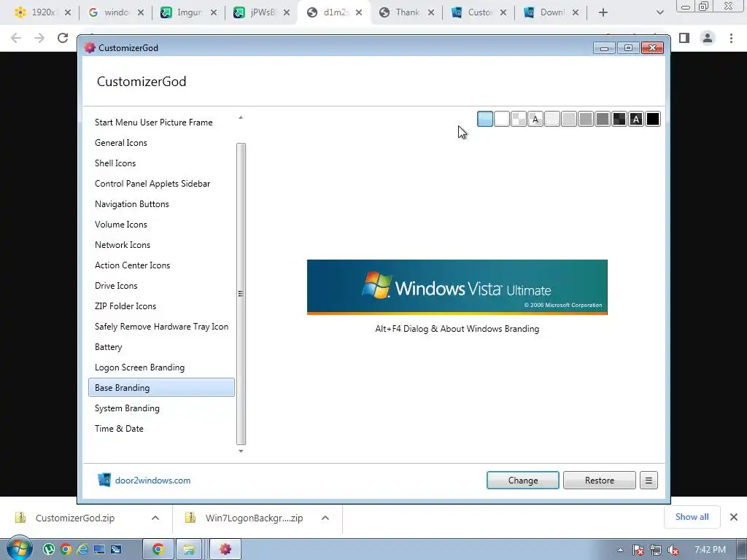This screenshot has height=560, width=747.
Task: Click Show all downloads
Action: [x=692, y=517]
